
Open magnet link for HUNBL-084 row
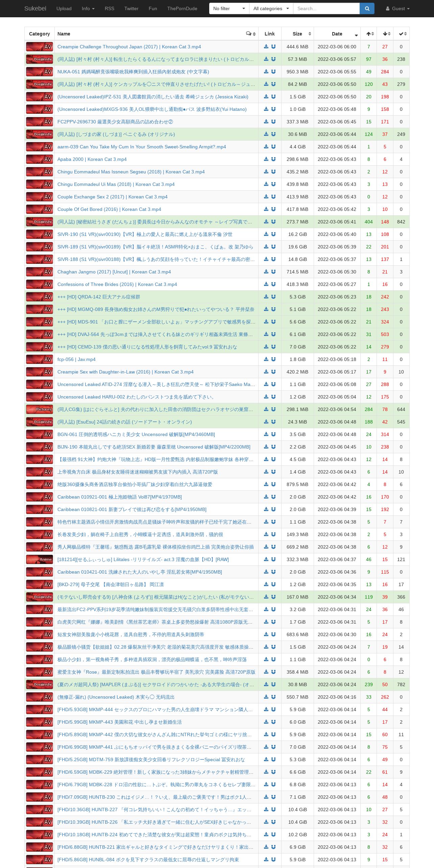(273, 860)
